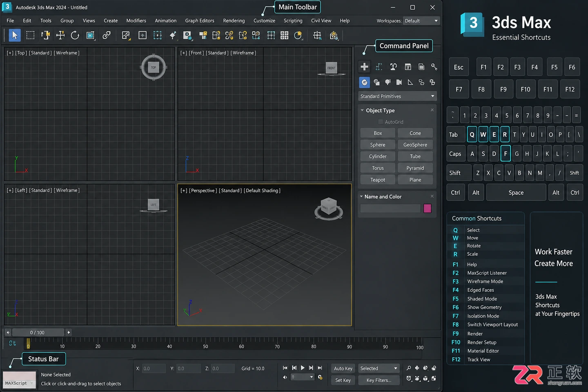
Task: Click the Torus object button
Action: tap(378, 168)
